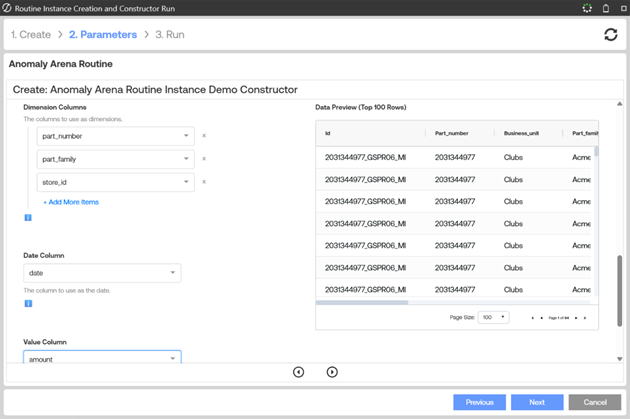Click the Next button
Screen dimensions: 630x419
tap(537, 402)
